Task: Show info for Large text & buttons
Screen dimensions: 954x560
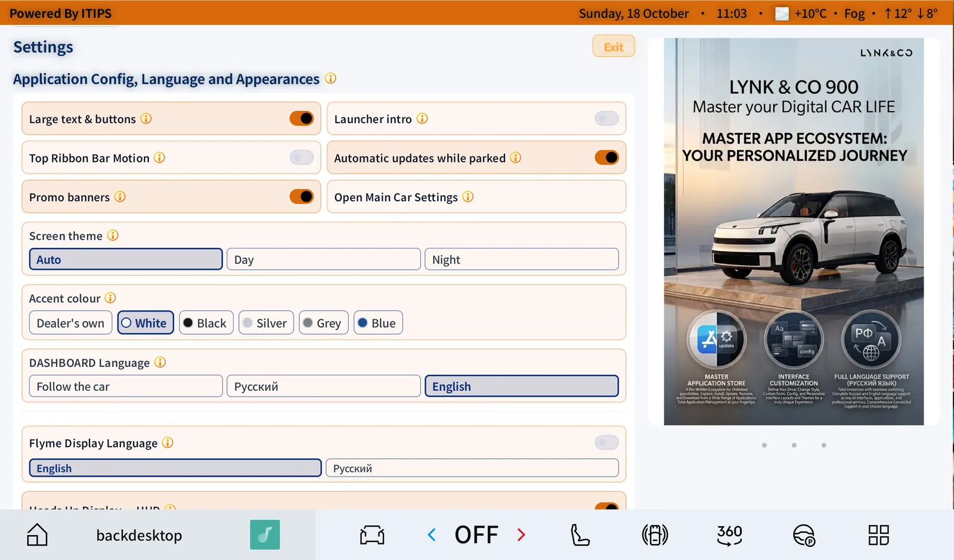Action: [x=146, y=119]
